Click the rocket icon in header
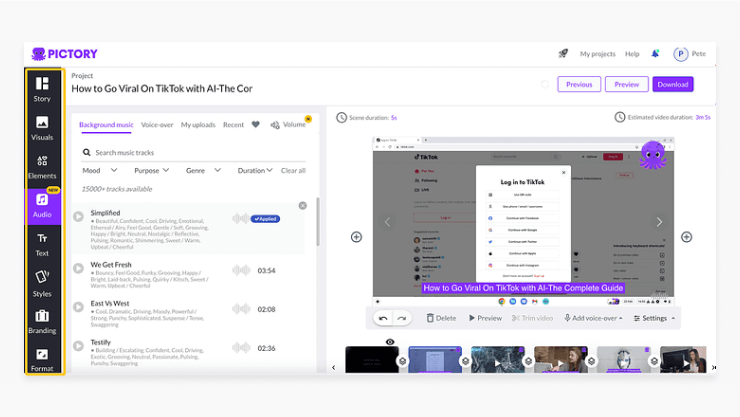This screenshot has height=417, width=740. 563,53
